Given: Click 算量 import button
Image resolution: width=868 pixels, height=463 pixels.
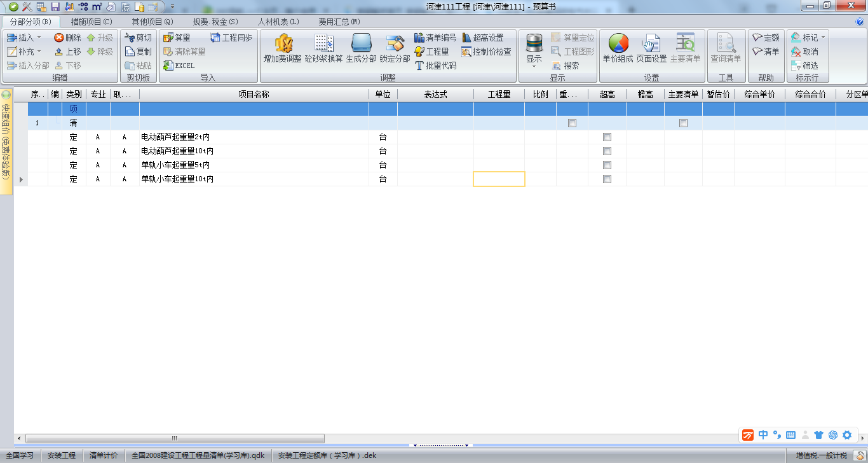Looking at the screenshot, I should point(177,38).
